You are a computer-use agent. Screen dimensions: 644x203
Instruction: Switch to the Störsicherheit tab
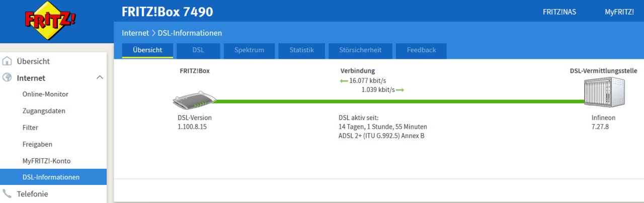tap(360, 50)
